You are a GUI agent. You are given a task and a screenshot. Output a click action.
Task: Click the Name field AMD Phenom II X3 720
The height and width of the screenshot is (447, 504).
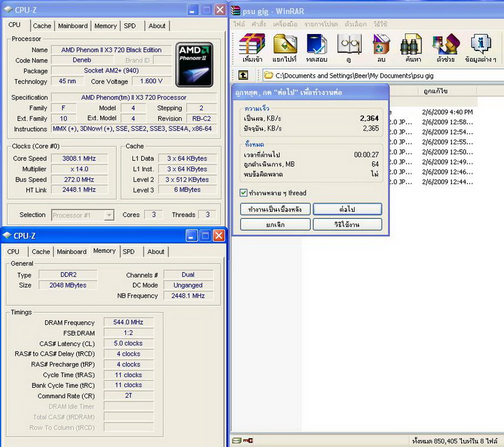112,50
